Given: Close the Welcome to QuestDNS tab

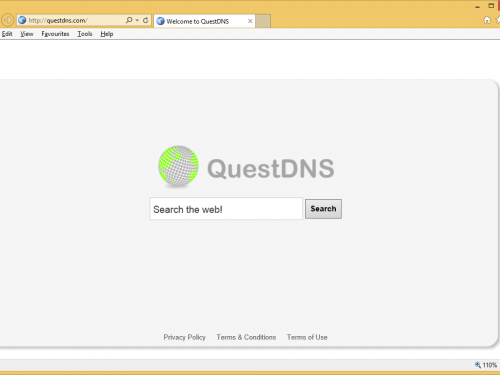Looking at the screenshot, I should click(x=250, y=21).
